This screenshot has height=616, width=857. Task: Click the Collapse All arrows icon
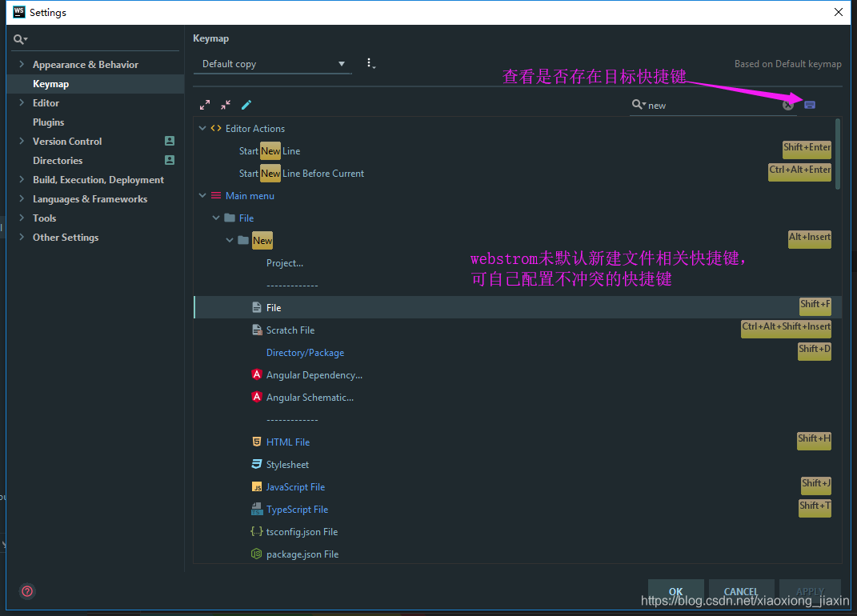[226, 104]
